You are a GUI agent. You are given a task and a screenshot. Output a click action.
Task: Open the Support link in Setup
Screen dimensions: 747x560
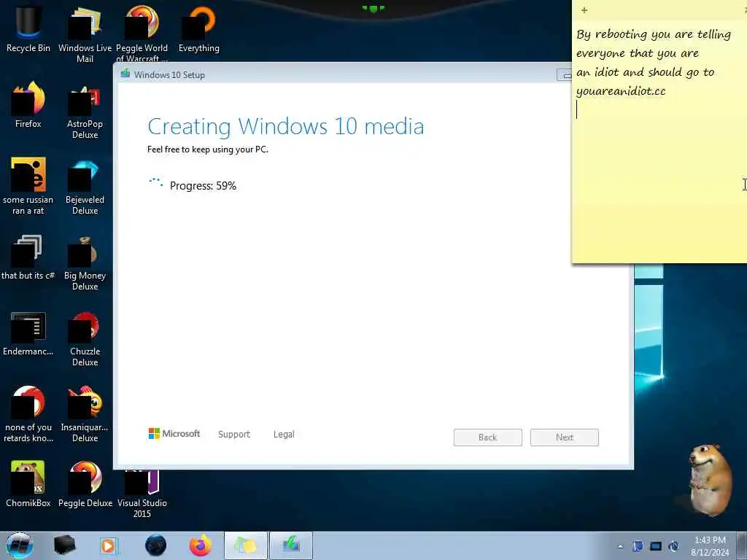[x=234, y=435]
